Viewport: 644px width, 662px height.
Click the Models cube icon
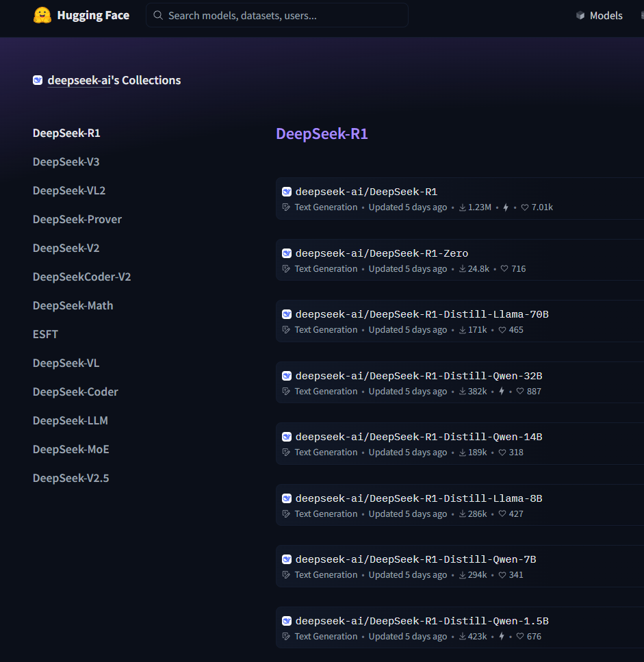(580, 15)
